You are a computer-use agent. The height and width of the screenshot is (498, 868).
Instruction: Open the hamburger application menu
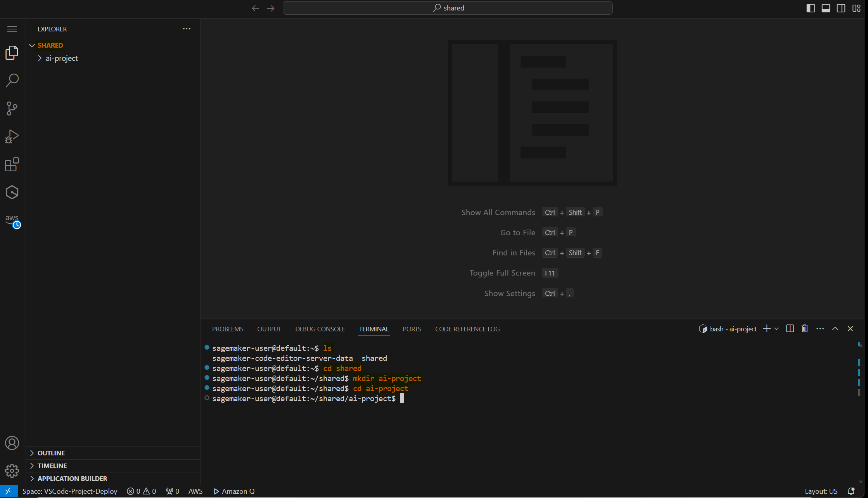coord(12,29)
